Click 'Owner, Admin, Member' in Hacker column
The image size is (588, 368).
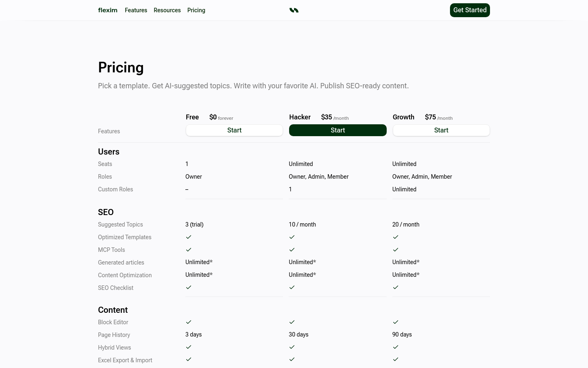pos(318,177)
